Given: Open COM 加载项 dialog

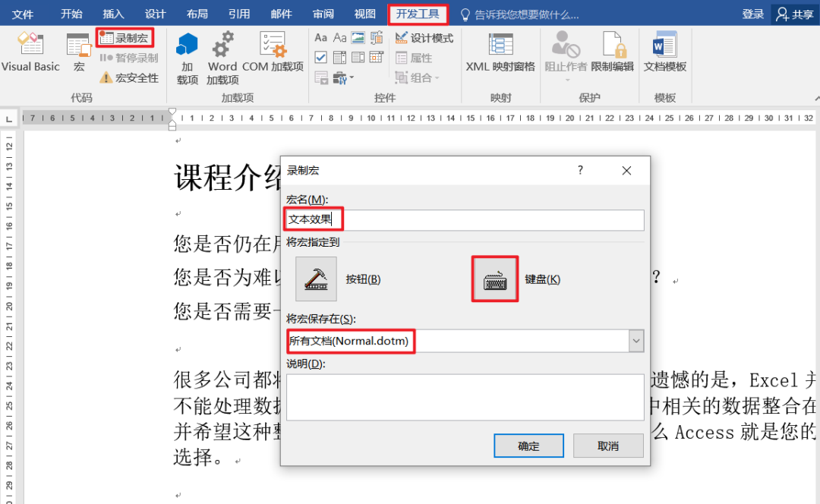Looking at the screenshot, I should point(273,52).
